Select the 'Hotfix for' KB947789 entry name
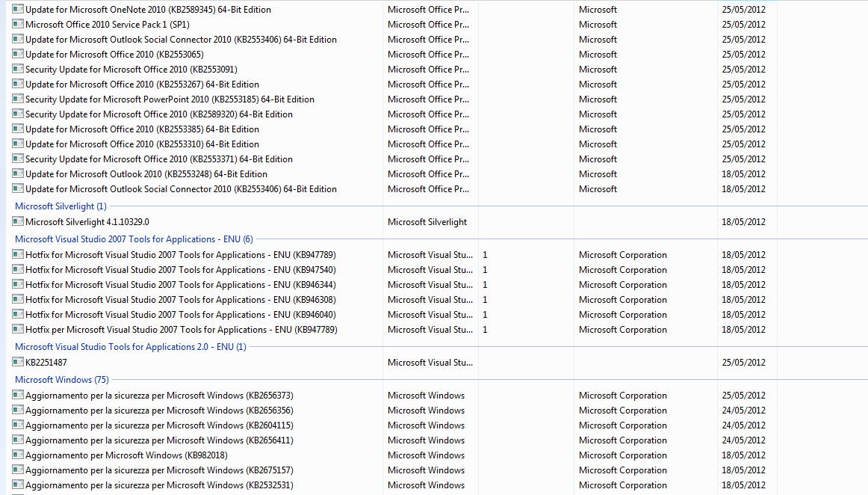868x495 pixels. (181, 255)
